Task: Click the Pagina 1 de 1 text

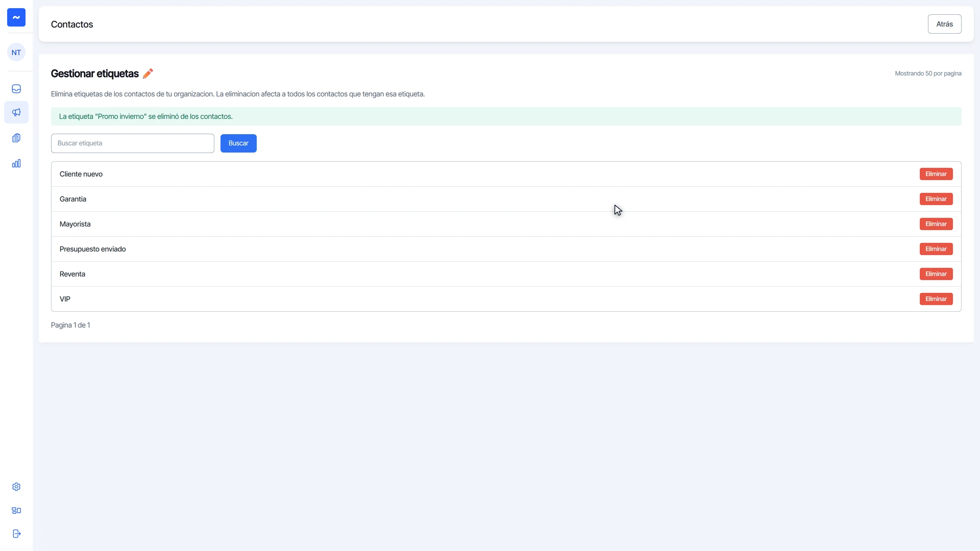Action: 70,325
